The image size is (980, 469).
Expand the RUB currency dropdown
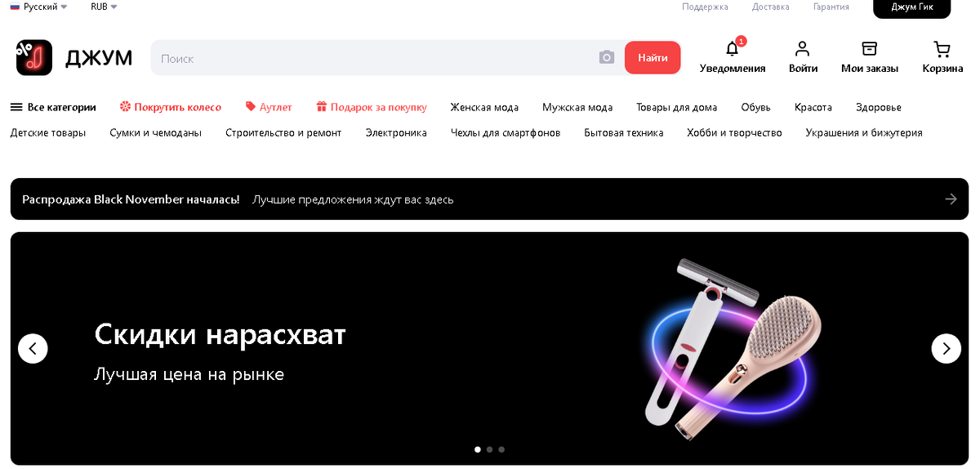coord(104,7)
